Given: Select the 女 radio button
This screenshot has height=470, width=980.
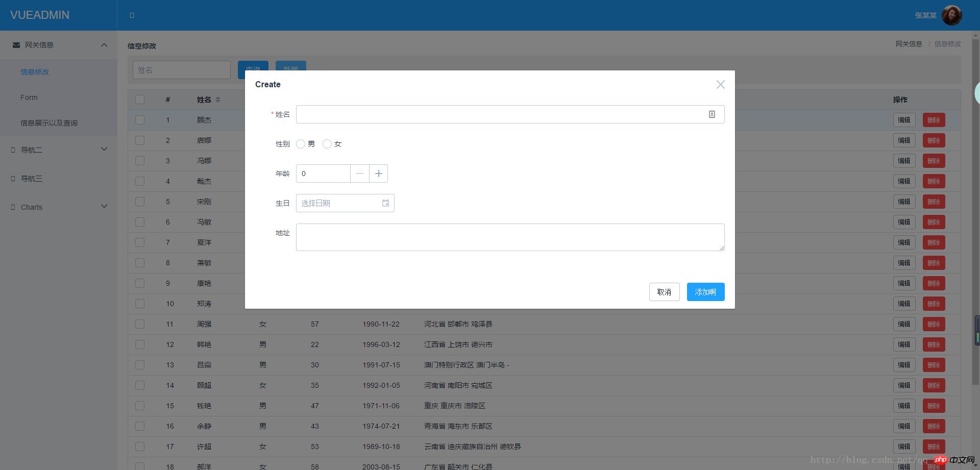Looking at the screenshot, I should (x=327, y=144).
